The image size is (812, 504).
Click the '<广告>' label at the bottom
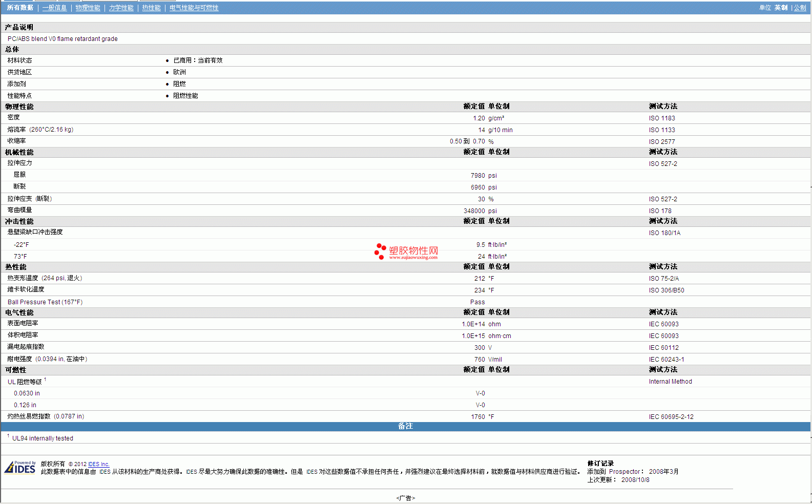pos(405,498)
